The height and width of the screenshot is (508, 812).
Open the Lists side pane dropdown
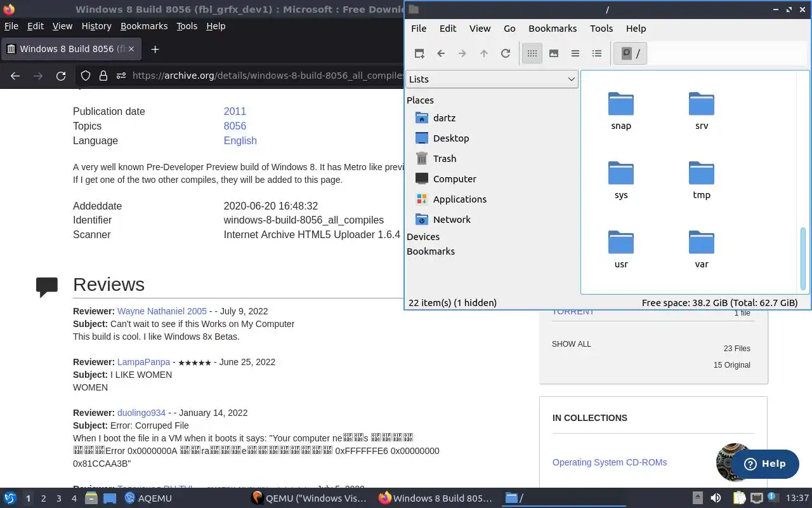[492, 79]
